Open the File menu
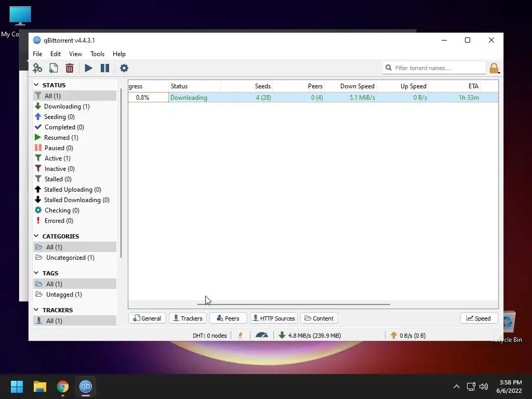This screenshot has width=532, height=399. pyautogui.click(x=37, y=54)
